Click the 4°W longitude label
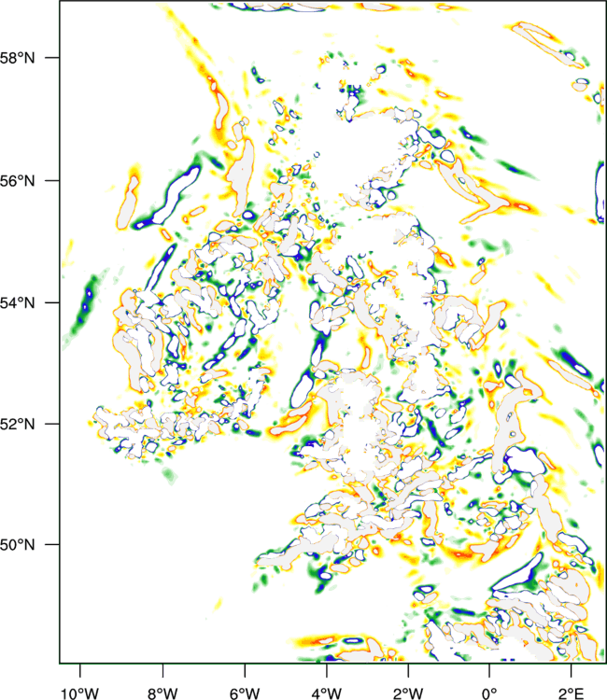607x700 pixels. [x=327, y=693]
